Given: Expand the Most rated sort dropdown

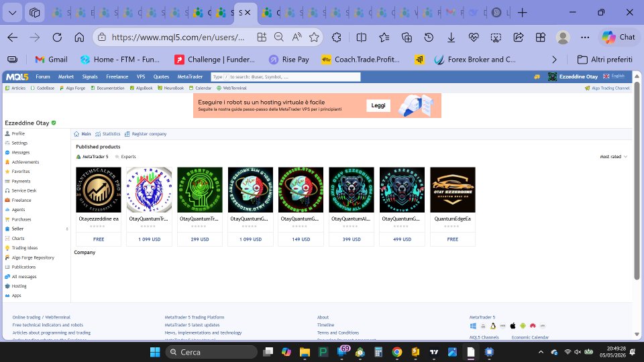Looking at the screenshot, I should 614,156.
